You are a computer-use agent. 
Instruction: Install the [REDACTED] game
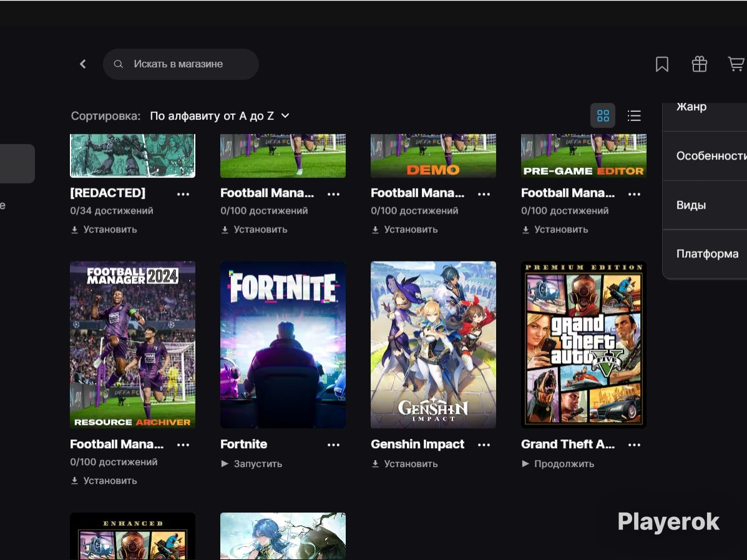(104, 229)
